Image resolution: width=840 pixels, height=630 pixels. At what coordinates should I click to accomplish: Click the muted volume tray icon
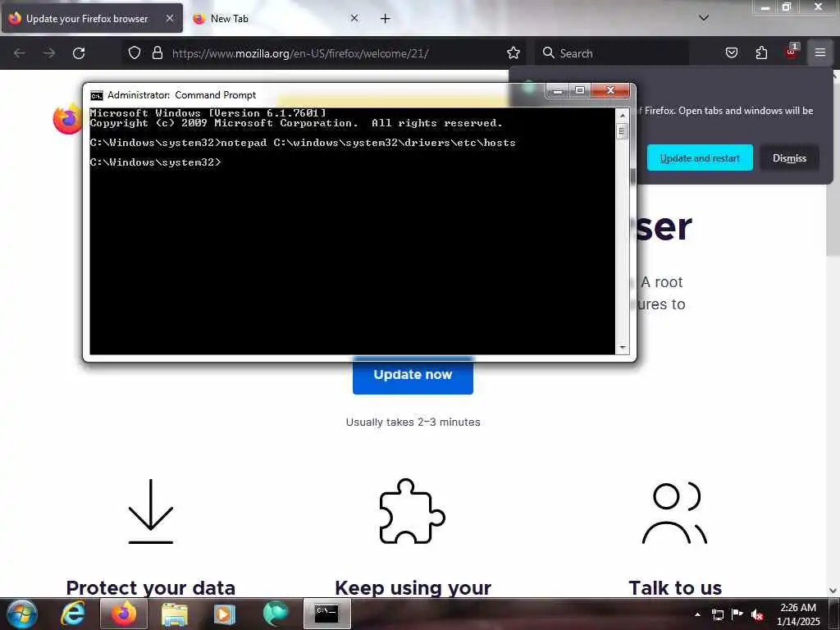tap(757, 614)
